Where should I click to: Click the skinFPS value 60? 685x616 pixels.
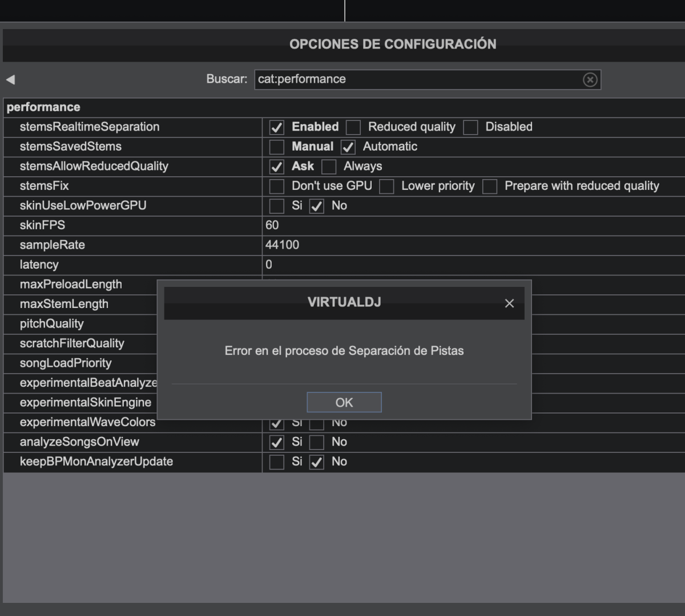272,225
